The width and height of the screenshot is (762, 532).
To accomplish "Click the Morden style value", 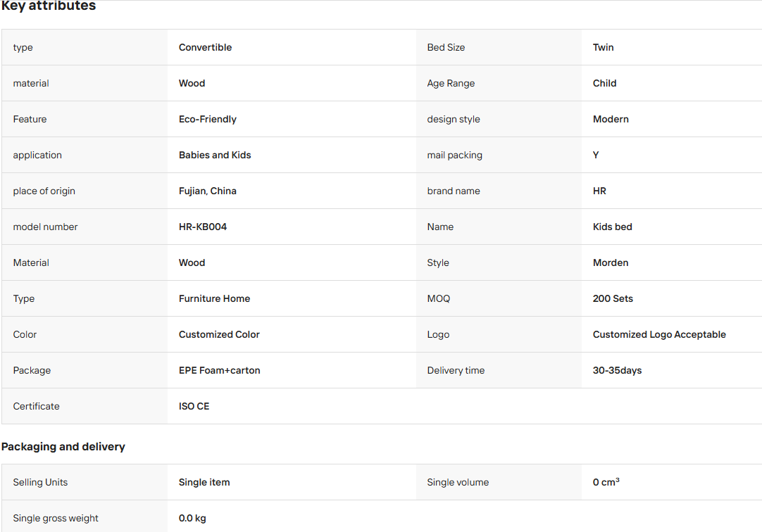I will 611,262.
